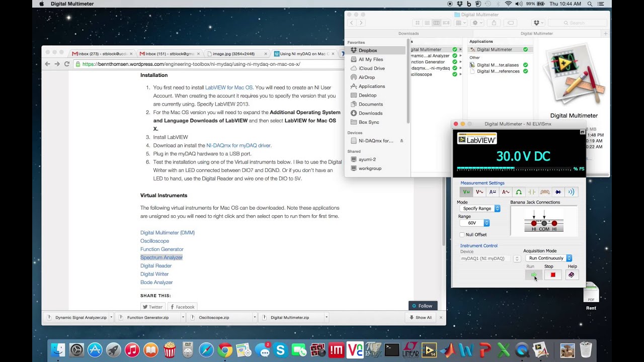Open Bode Analyzer download link

pyautogui.click(x=156, y=283)
